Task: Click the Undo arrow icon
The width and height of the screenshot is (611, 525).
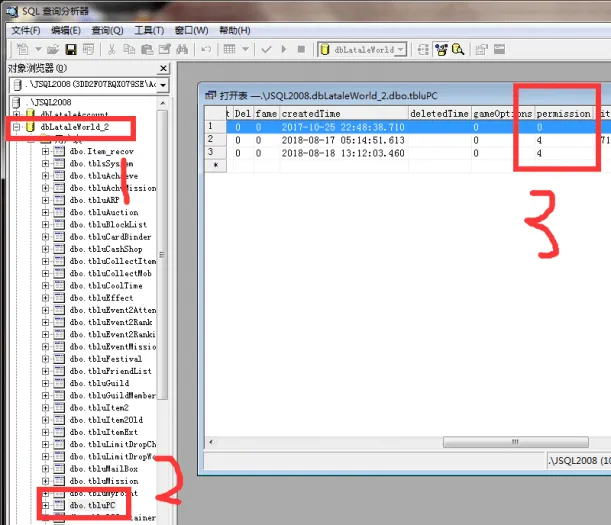Action: (x=206, y=49)
